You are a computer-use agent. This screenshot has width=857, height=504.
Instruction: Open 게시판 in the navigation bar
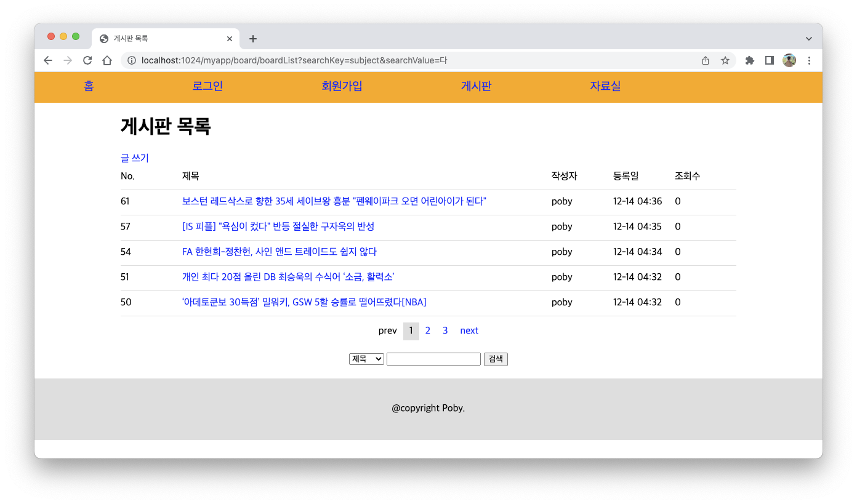[476, 86]
